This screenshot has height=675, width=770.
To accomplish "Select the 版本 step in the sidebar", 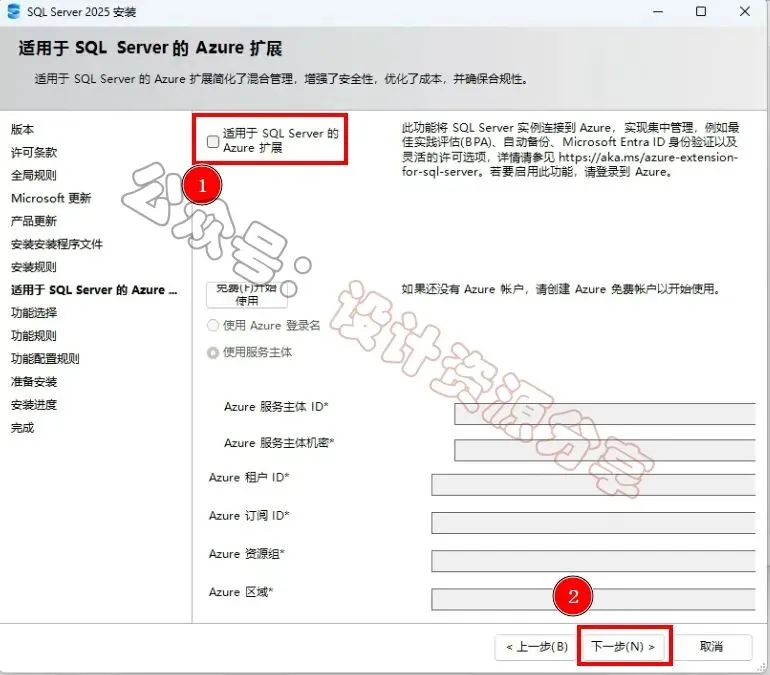I will (23, 130).
